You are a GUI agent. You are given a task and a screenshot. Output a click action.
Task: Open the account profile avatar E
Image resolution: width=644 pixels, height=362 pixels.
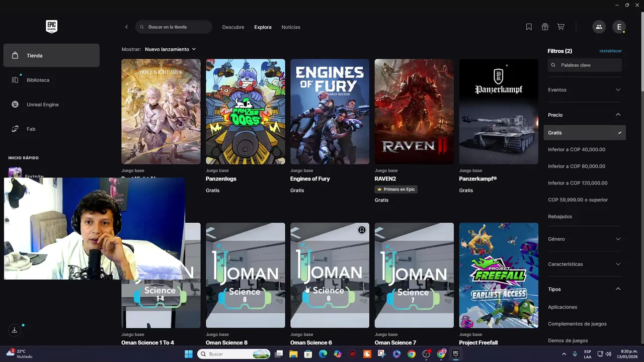pyautogui.click(x=619, y=27)
